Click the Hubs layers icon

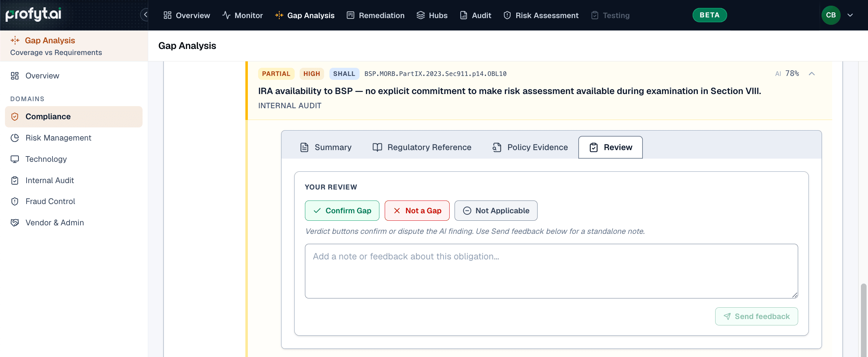click(421, 15)
